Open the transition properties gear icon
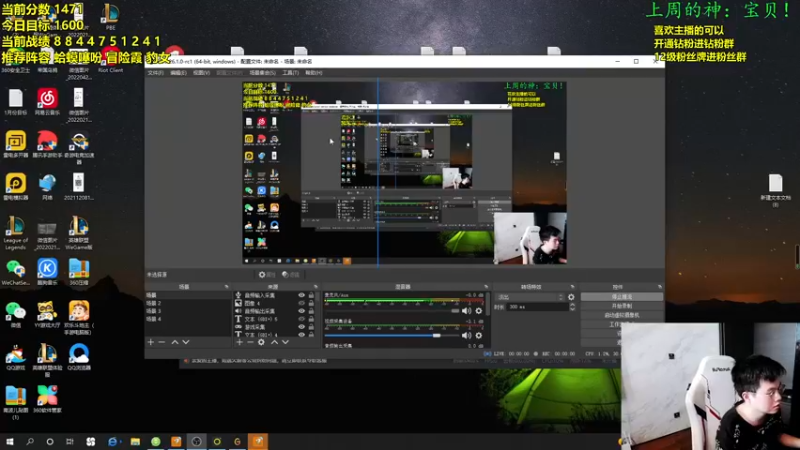 click(x=571, y=297)
